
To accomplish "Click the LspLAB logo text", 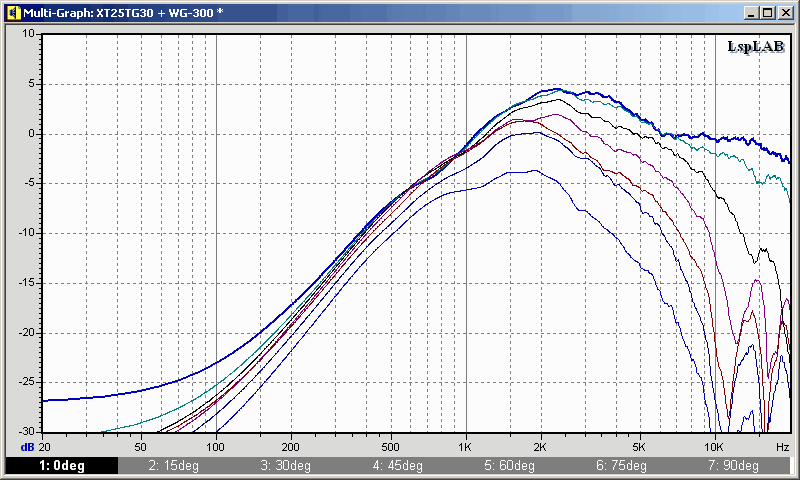I will [x=756, y=47].
